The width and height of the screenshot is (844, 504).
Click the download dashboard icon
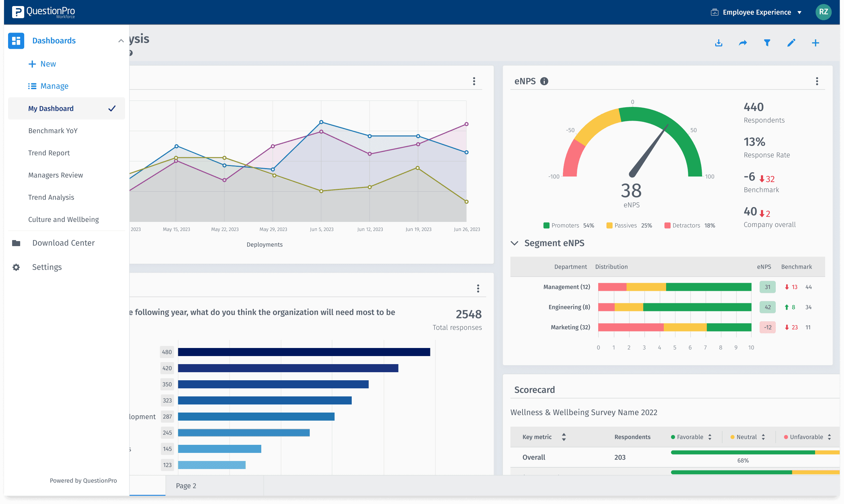[718, 43]
